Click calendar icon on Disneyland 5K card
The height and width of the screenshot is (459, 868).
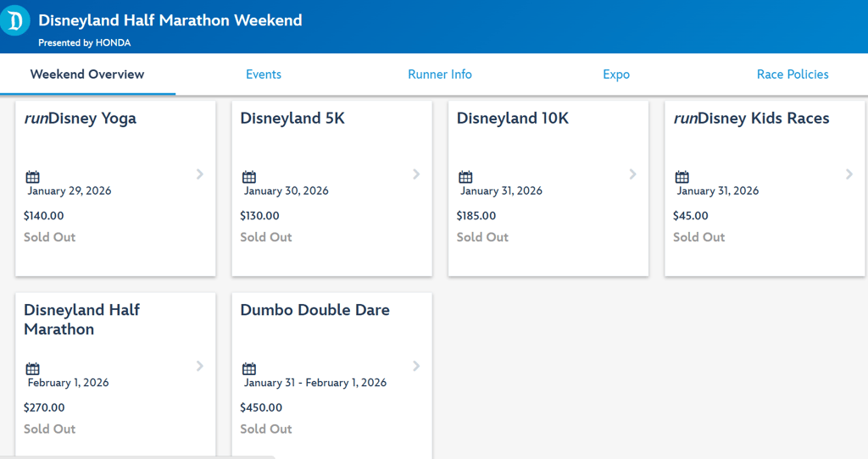(249, 177)
